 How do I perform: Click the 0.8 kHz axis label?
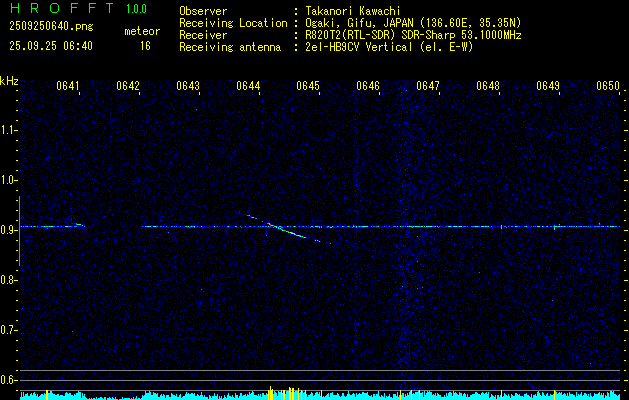(8, 280)
